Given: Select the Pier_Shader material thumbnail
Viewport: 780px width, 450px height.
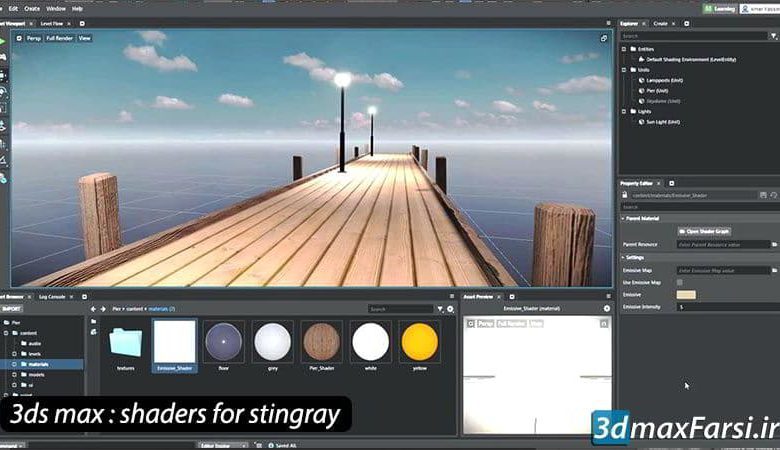Looking at the screenshot, I should click(x=321, y=342).
